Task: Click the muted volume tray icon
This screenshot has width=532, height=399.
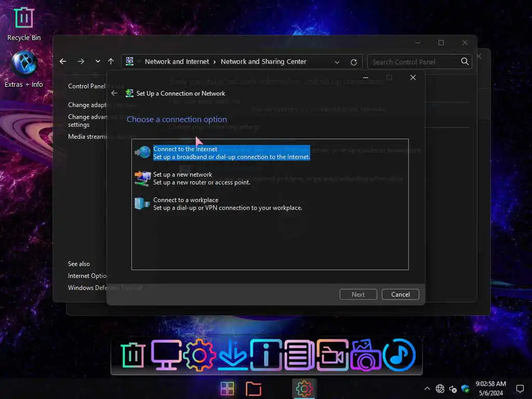Action: tap(453, 389)
